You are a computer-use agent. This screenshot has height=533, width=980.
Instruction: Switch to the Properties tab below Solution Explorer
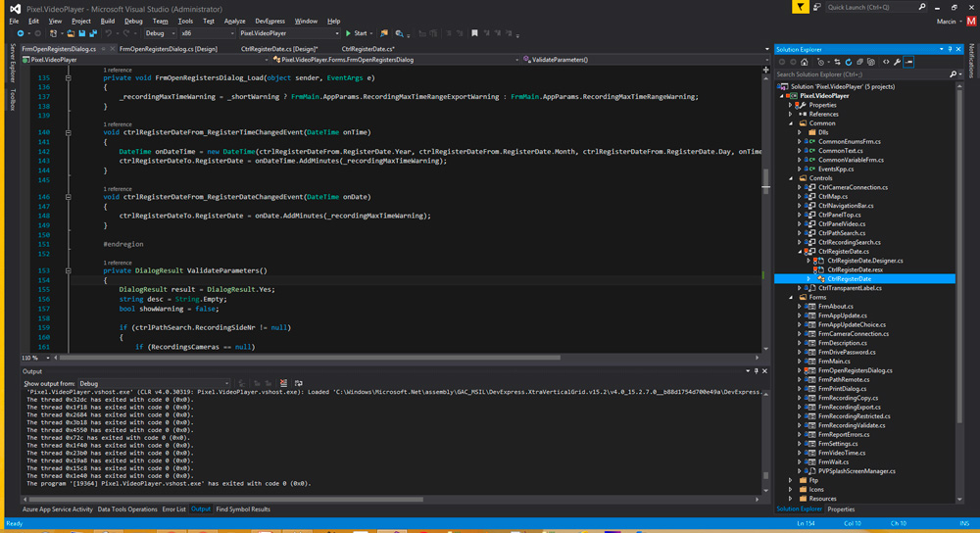coord(841,509)
